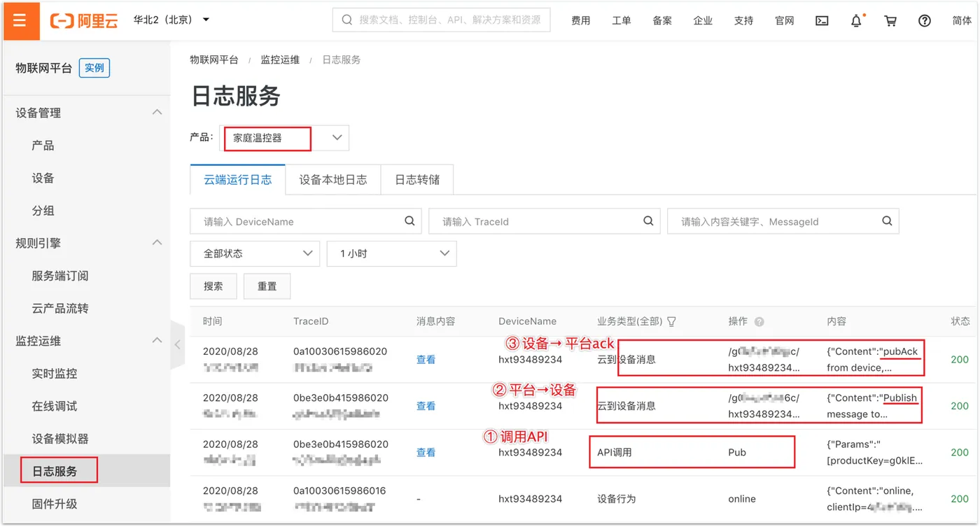Click the DeviceName search magnifier icon

(x=409, y=221)
